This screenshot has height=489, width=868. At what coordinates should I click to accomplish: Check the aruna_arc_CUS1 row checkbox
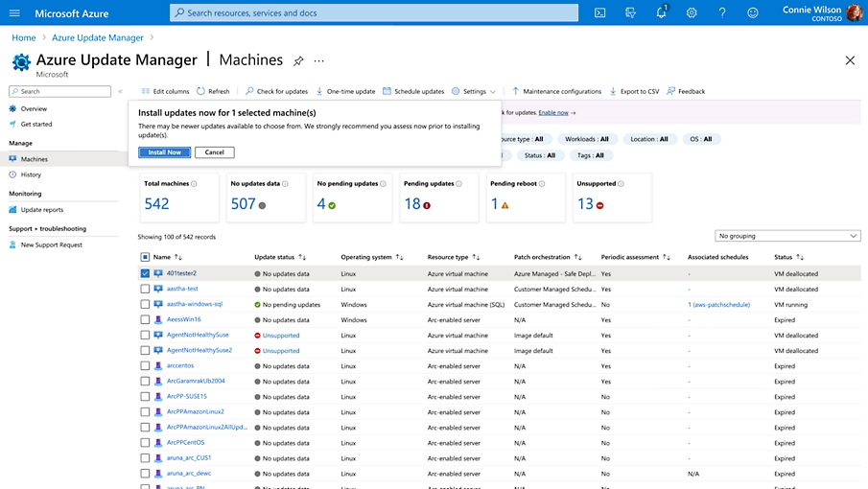[145, 458]
